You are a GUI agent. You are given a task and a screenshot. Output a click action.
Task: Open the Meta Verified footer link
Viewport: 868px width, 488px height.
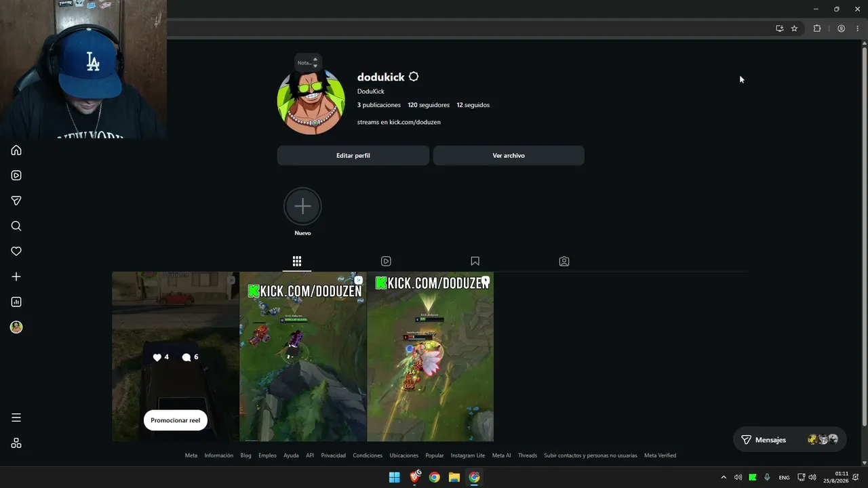point(660,455)
